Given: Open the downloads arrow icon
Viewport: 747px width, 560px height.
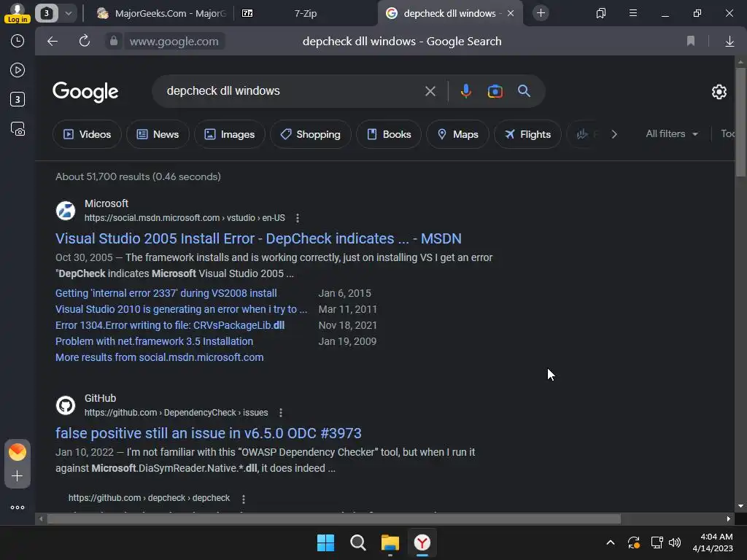Looking at the screenshot, I should tap(729, 42).
